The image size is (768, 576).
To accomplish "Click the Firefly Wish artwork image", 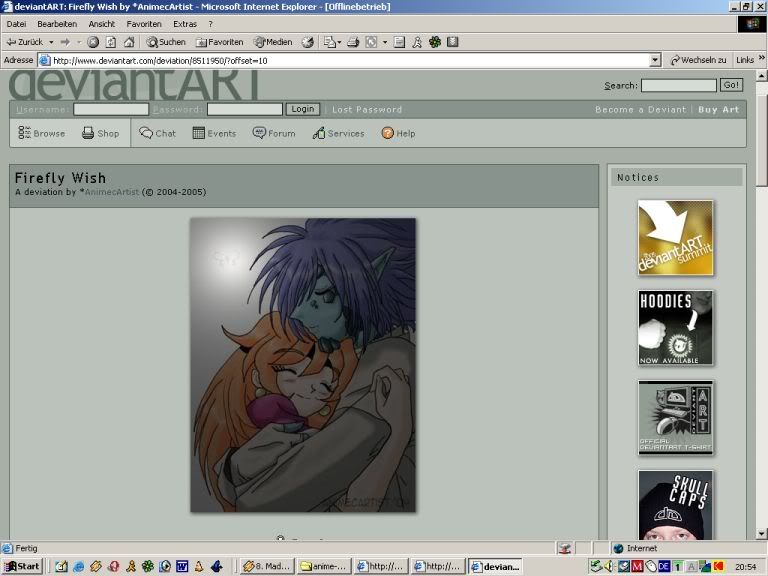I will point(303,365).
